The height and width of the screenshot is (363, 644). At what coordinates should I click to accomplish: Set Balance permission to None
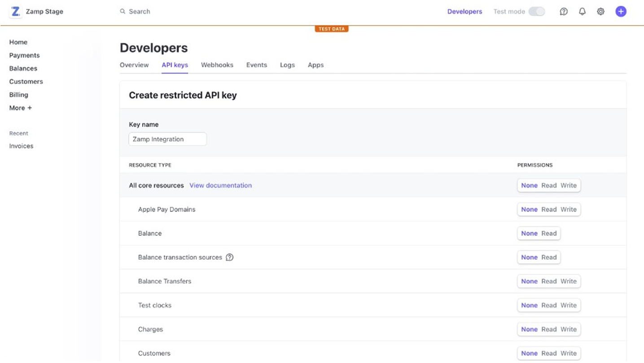click(x=529, y=234)
